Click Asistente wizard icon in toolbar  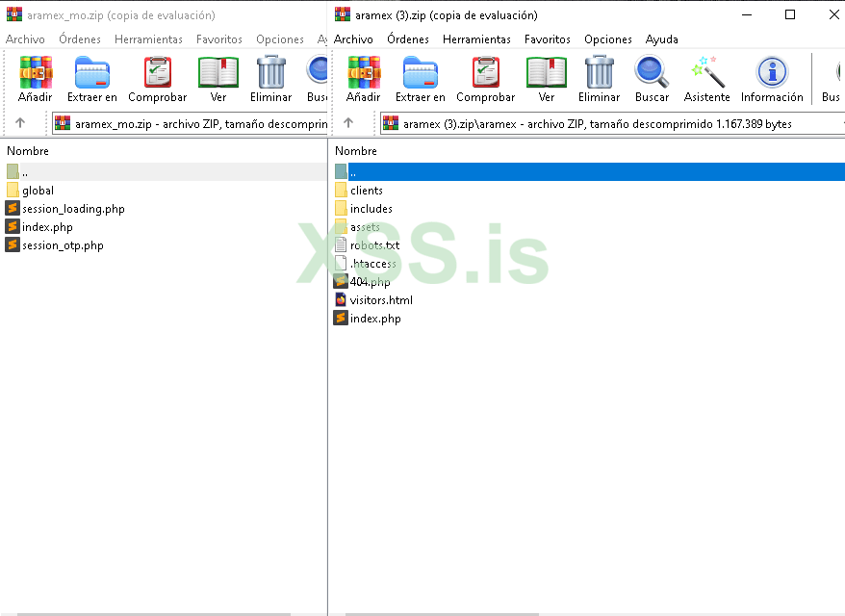[x=706, y=78]
